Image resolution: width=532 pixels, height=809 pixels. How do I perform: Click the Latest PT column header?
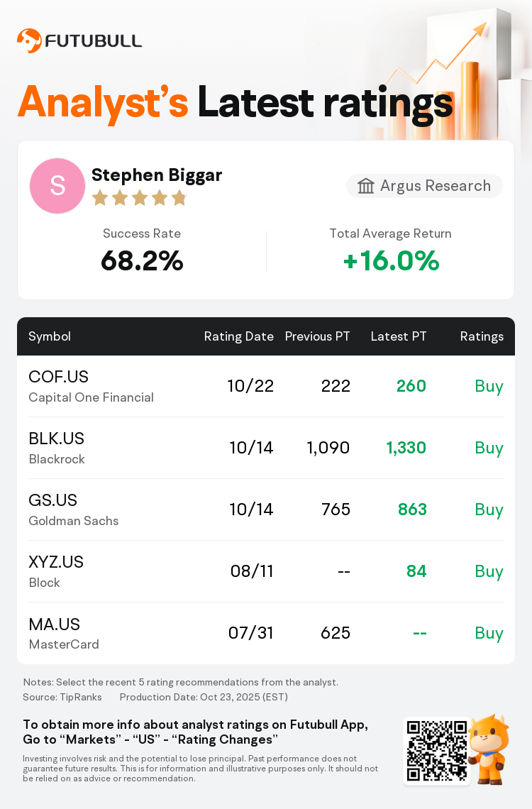click(399, 336)
